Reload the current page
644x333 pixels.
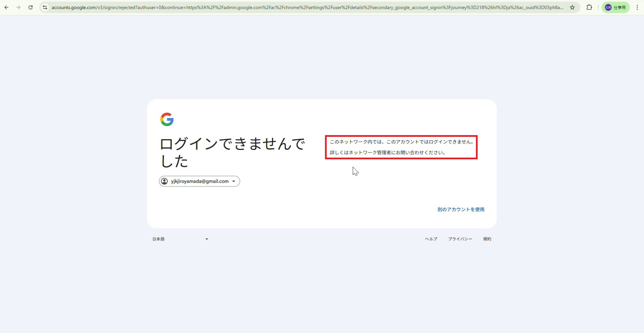pyautogui.click(x=31, y=7)
